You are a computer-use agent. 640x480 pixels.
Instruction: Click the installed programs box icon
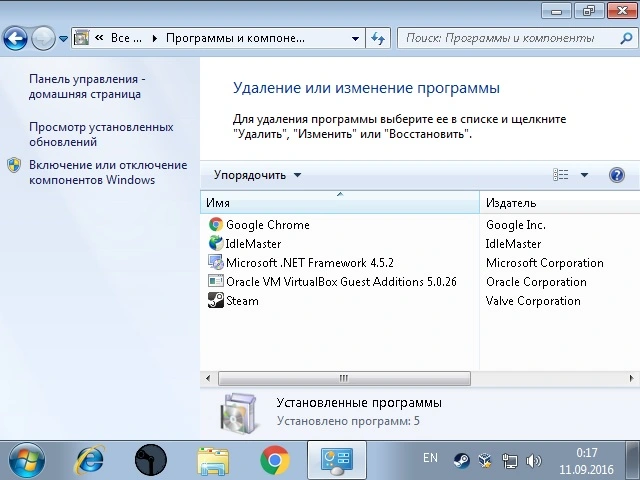tap(239, 413)
